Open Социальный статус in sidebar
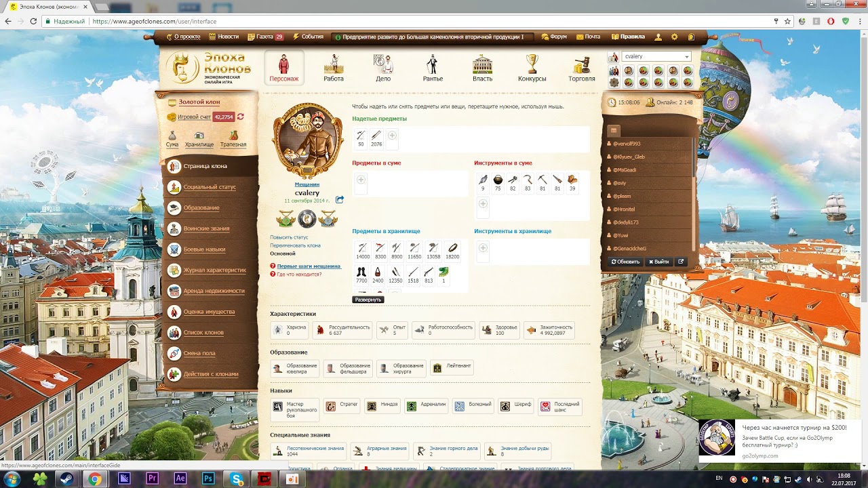 click(x=210, y=187)
